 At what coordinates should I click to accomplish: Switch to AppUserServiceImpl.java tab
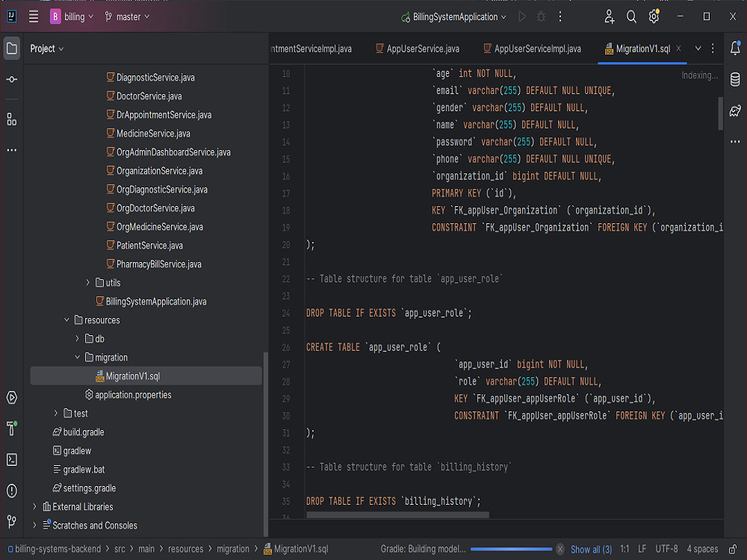(x=536, y=49)
